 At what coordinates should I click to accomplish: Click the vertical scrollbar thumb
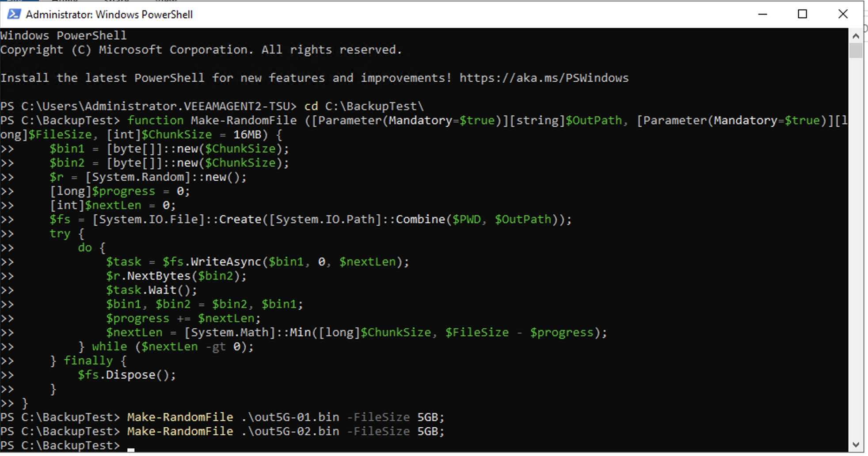point(856,50)
